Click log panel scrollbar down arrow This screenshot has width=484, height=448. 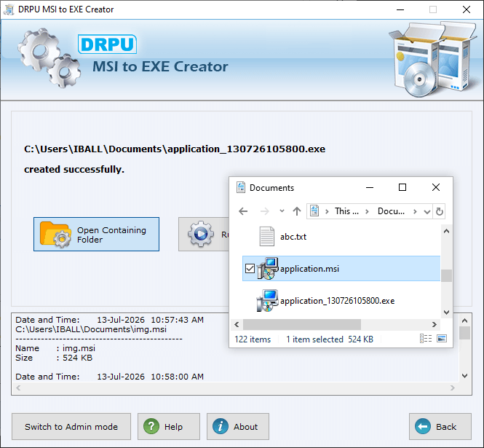coord(465,376)
